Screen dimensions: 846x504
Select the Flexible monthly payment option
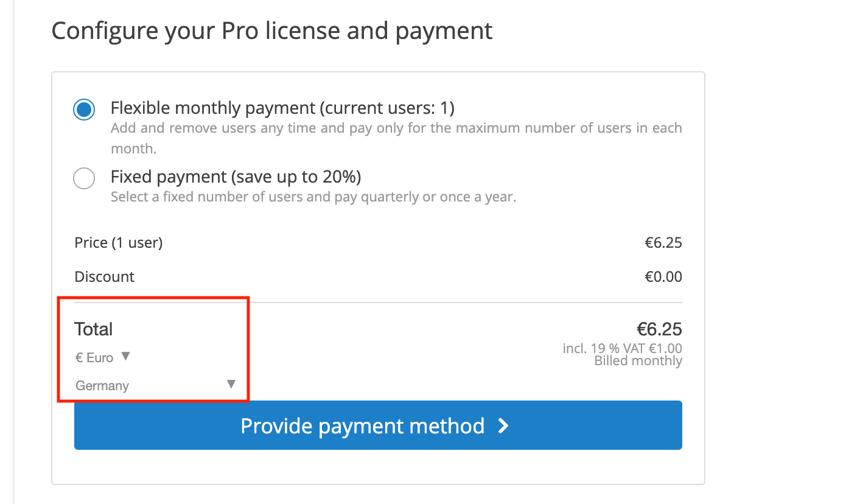point(83,109)
